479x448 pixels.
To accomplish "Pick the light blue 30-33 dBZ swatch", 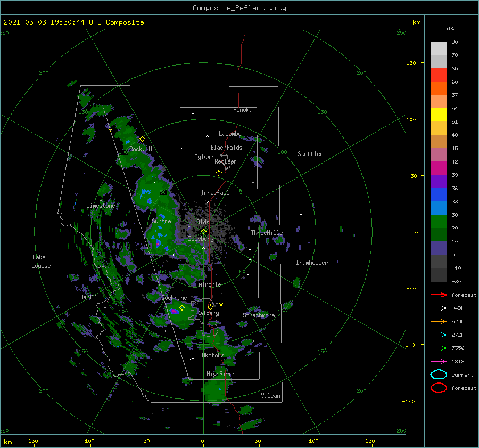I will pyautogui.click(x=439, y=208).
